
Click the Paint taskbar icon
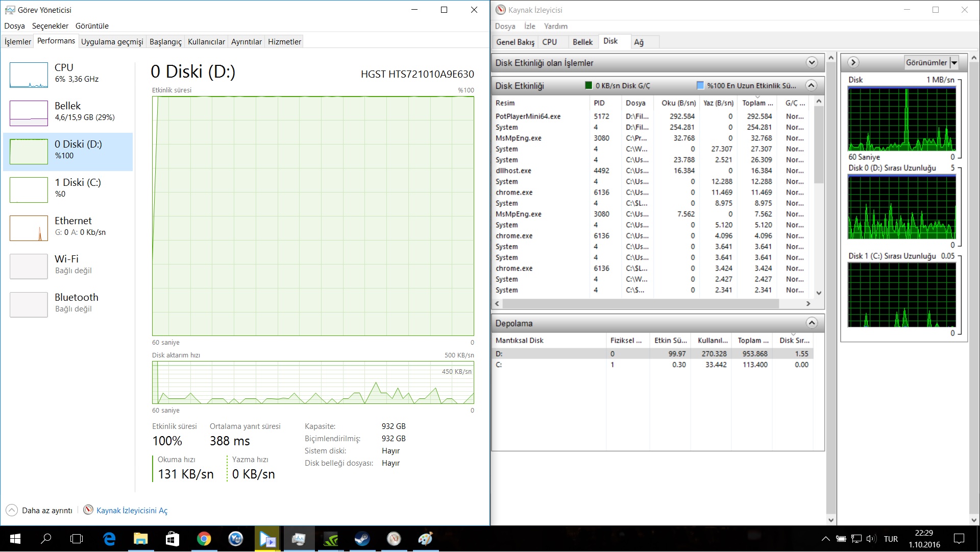pos(425,539)
